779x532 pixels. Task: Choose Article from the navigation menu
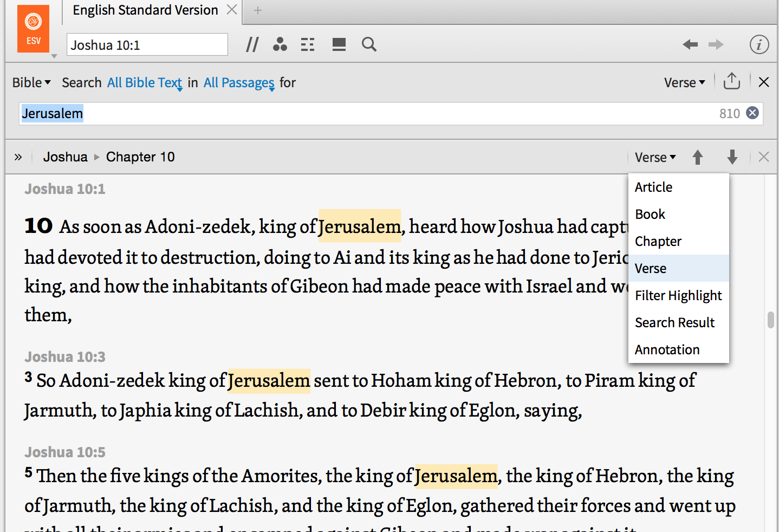pyautogui.click(x=679, y=187)
